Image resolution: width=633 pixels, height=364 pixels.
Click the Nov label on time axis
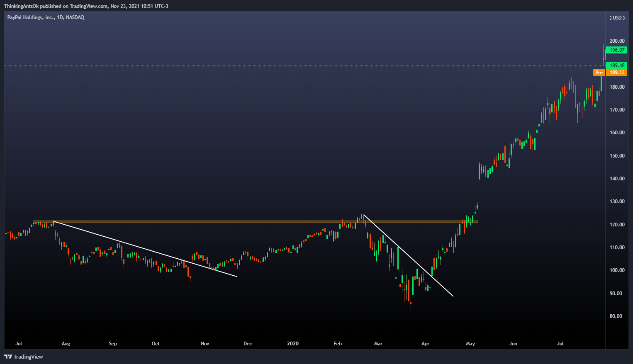pyautogui.click(x=205, y=344)
